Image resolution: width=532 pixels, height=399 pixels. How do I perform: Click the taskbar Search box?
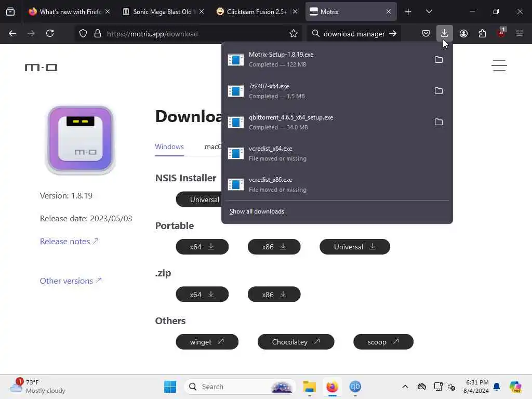pyautogui.click(x=240, y=387)
